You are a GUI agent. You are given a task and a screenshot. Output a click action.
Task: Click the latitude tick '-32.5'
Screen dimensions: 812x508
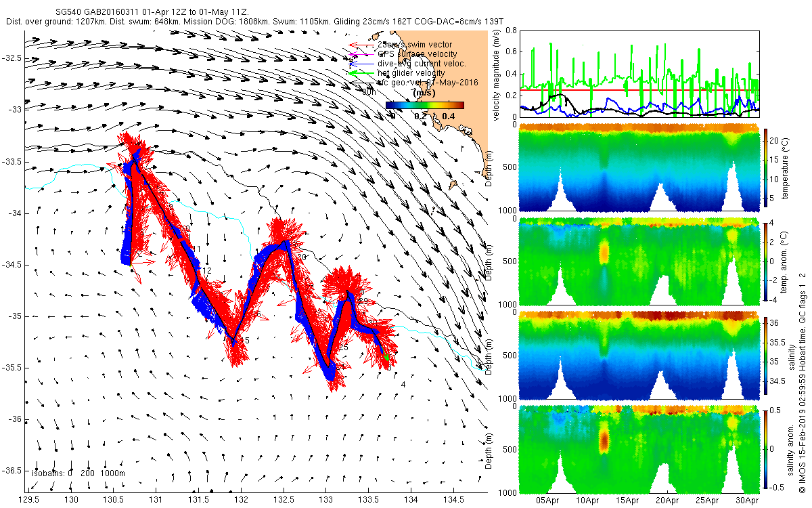click(12, 58)
